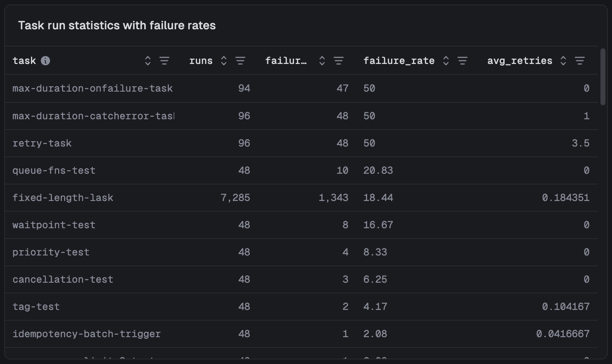The image size is (612, 364).
Task: Open the filter icon for the task column
Action: click(164, 60)
